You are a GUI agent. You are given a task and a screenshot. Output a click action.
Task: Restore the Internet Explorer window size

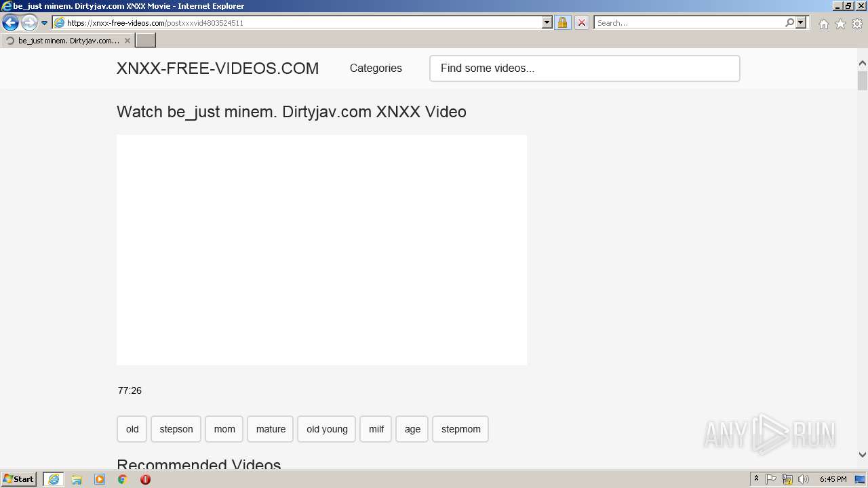(x=848, y=6)
